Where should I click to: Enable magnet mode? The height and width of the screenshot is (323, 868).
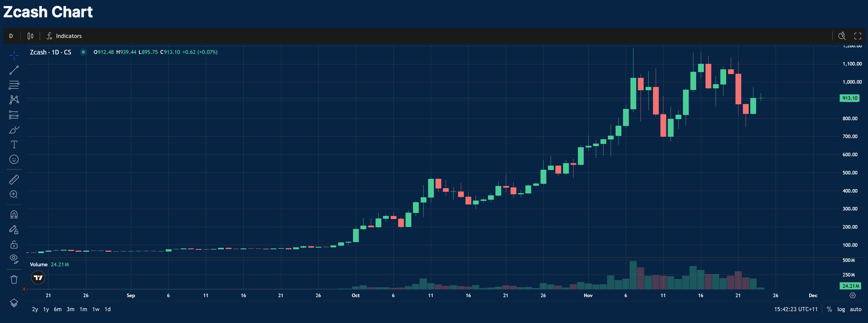[13, 214]
